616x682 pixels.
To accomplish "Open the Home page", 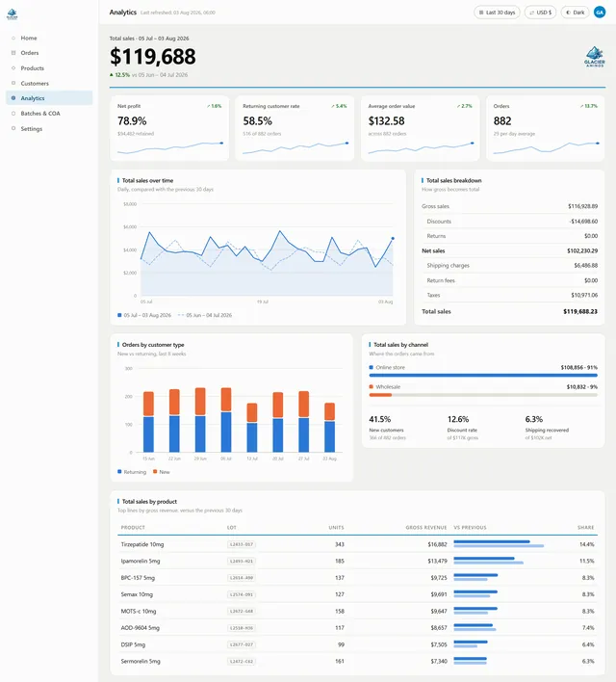I will tap(49, 38).
